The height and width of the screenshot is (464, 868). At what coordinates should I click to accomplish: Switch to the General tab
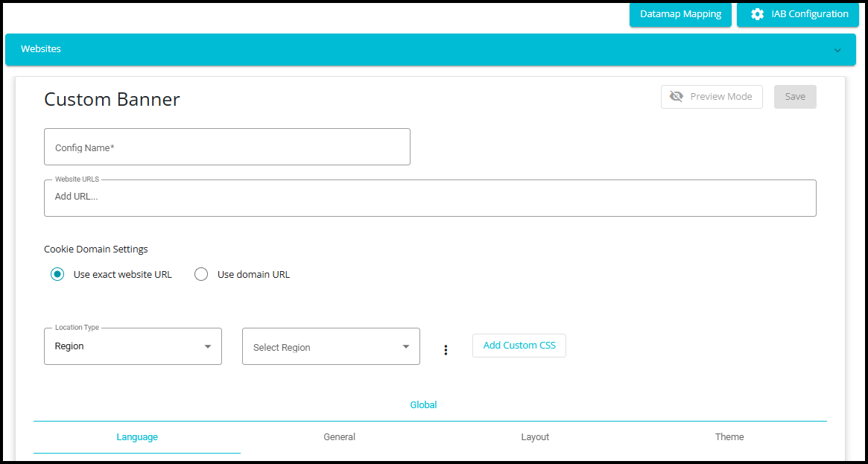339,437
